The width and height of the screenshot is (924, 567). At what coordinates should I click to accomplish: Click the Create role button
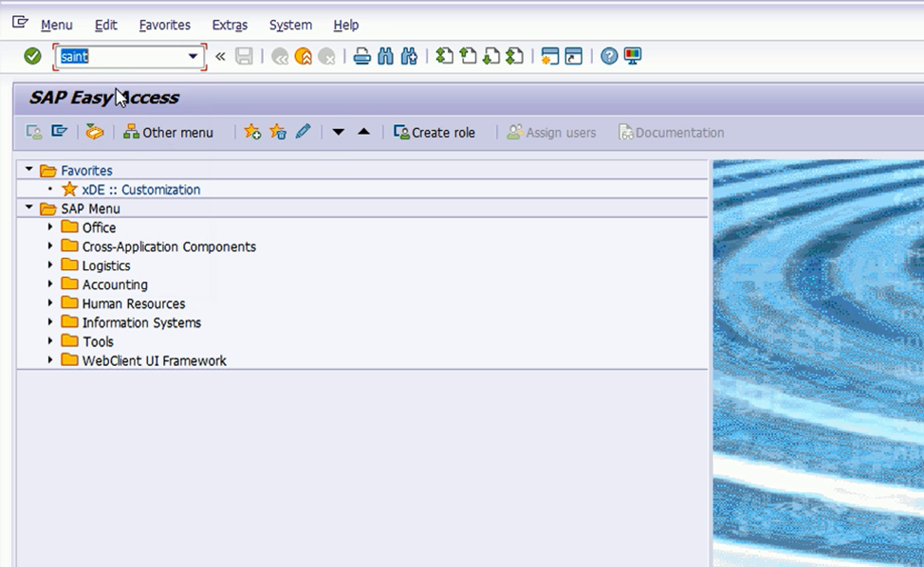(434, 133)
